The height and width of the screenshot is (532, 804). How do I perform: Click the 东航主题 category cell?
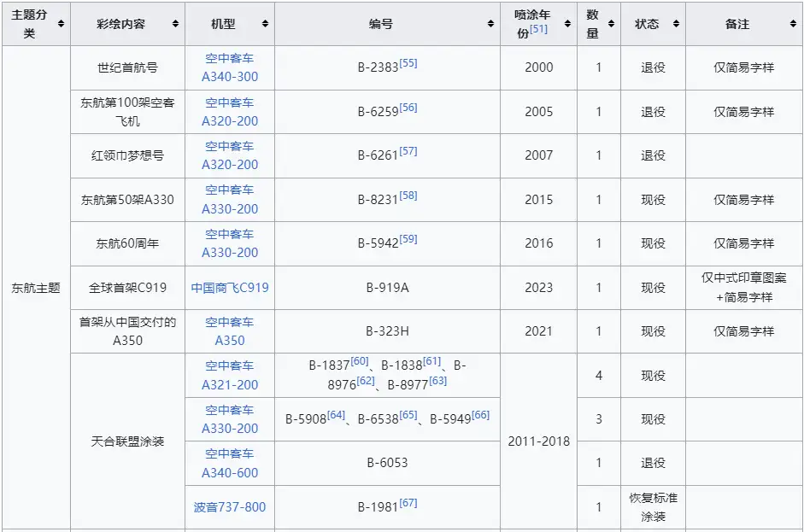tap(36, 288)
